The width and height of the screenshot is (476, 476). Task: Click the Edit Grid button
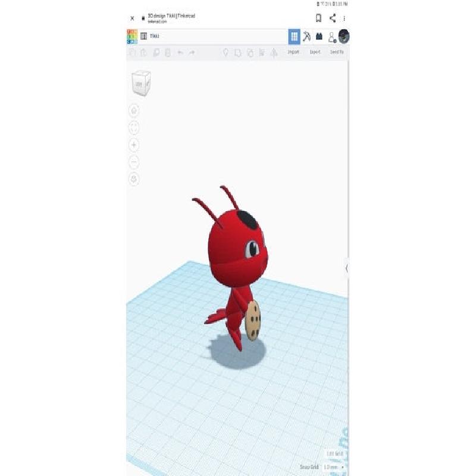(x=335, y=454)
